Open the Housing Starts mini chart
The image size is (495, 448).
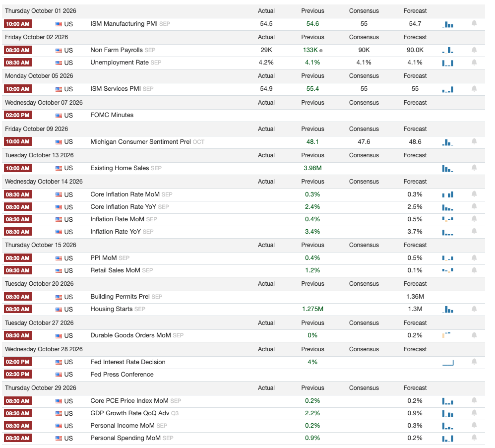pos(448,310)
